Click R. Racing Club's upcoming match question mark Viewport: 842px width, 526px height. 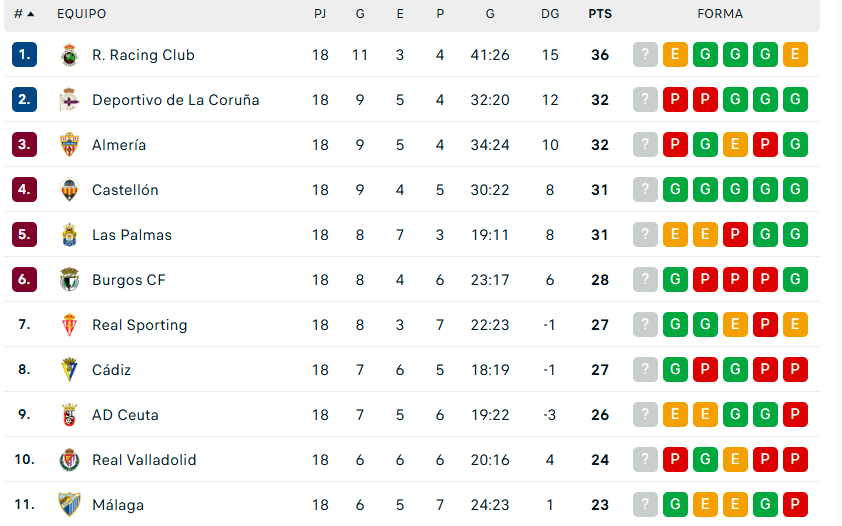coord(646,55)
